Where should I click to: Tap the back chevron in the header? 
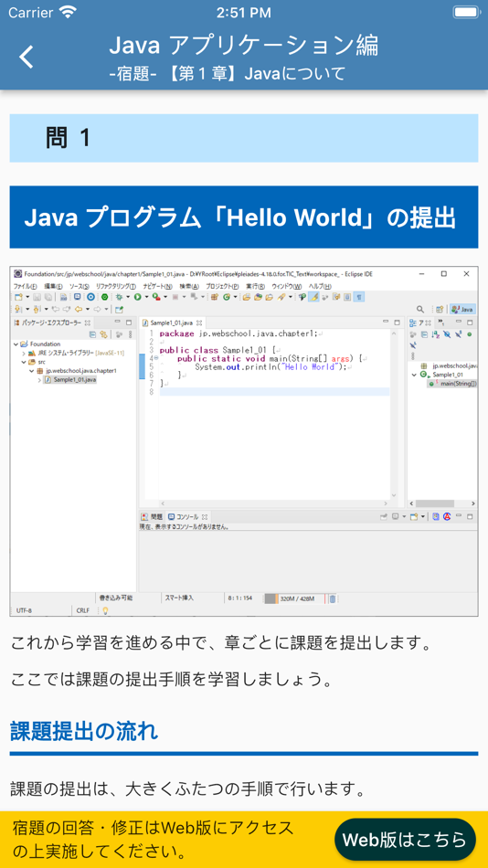coord(27,57)
